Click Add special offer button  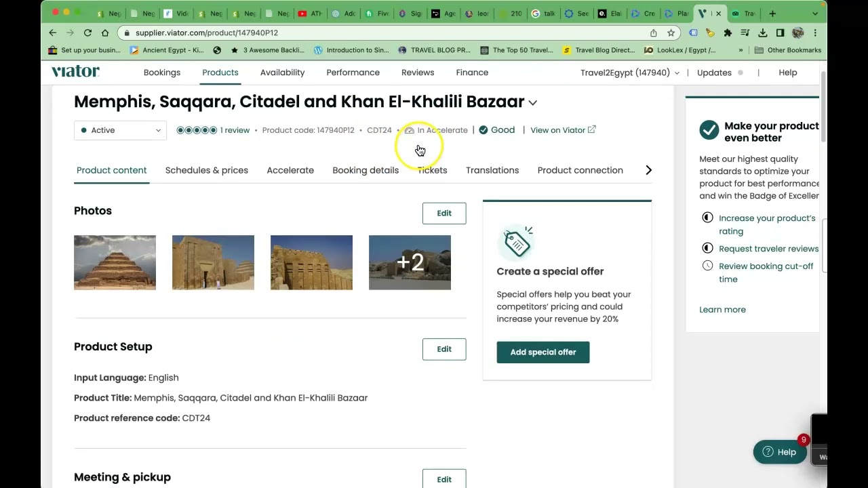click(543, 352)
